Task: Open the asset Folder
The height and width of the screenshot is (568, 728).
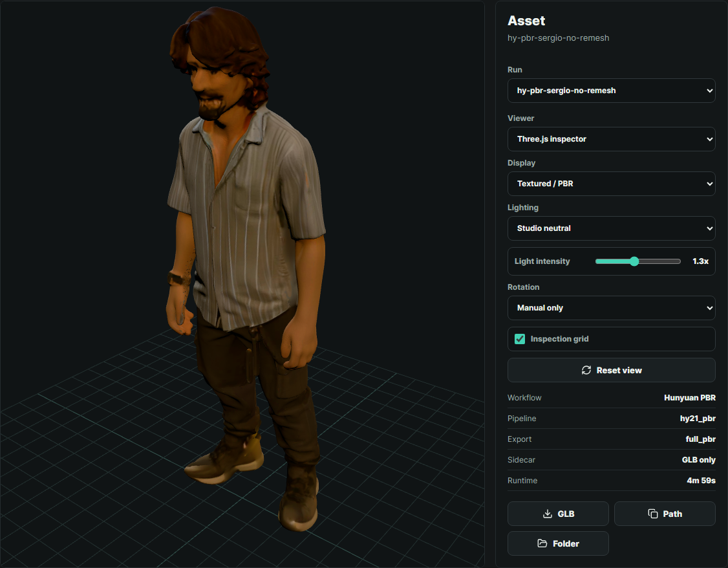Action: (558, 543)
